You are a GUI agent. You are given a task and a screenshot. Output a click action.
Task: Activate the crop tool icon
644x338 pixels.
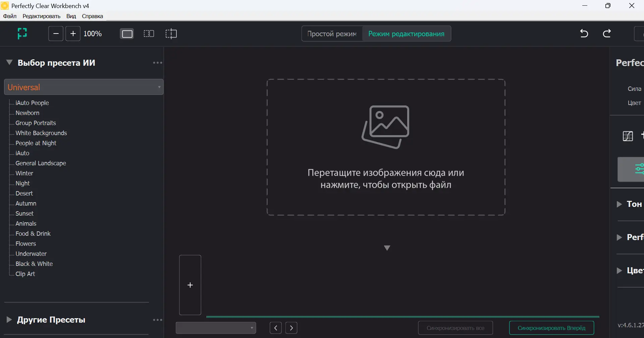click(x=171, y=34)
